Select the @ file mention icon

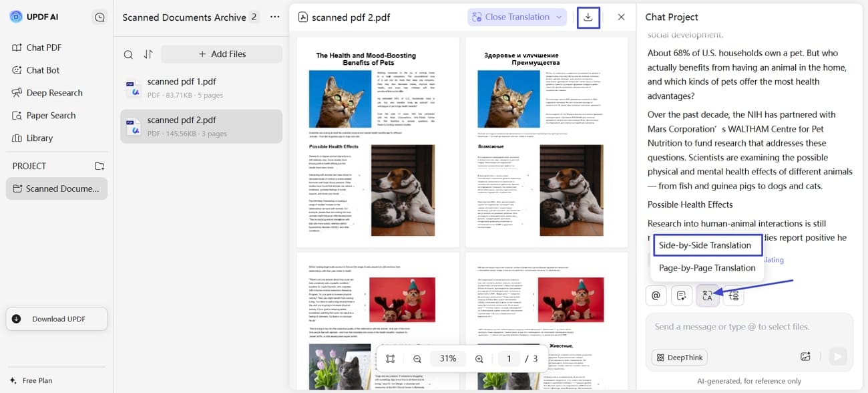(x=656, y=295)
